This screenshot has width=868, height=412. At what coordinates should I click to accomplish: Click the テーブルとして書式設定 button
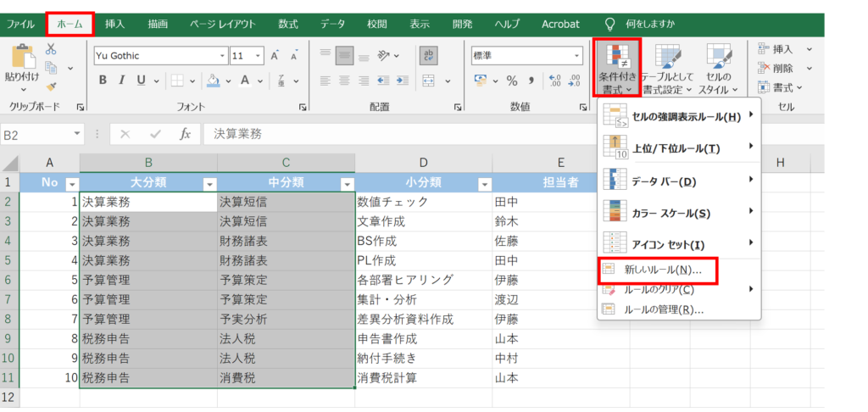(x=666, y=68)
